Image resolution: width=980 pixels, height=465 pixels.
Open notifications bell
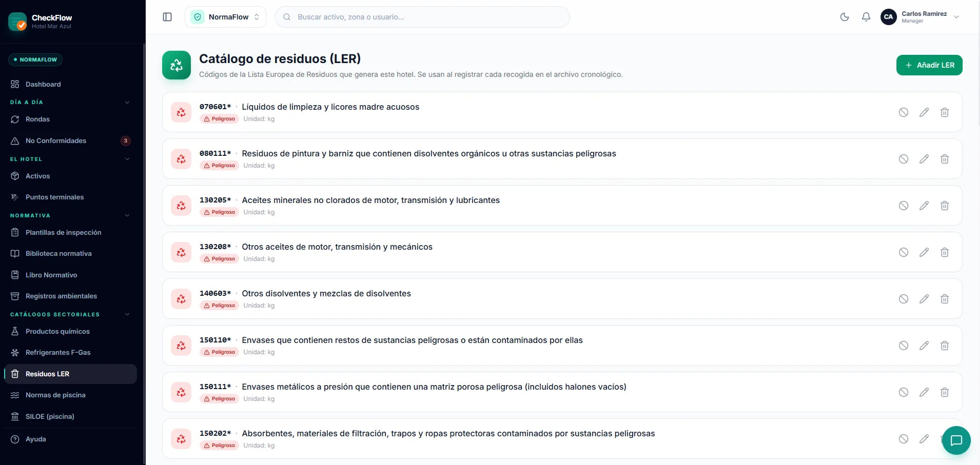click(x=866, y=17)
